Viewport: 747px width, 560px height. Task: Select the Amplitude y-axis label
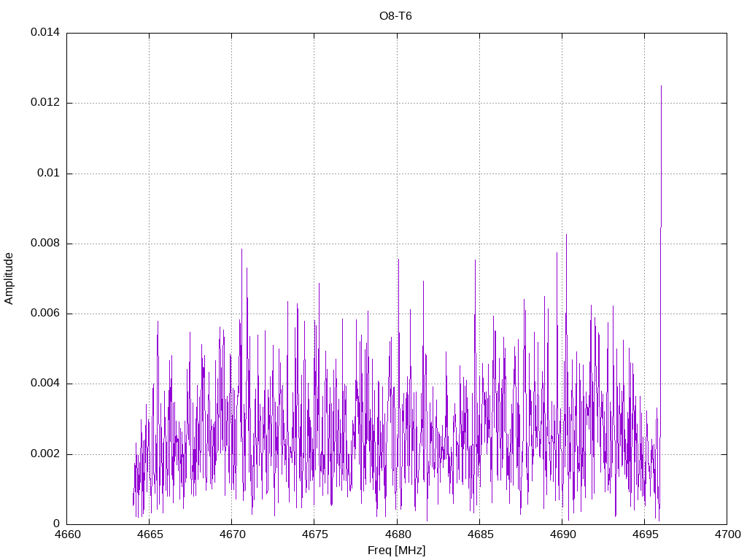(9, 279)
